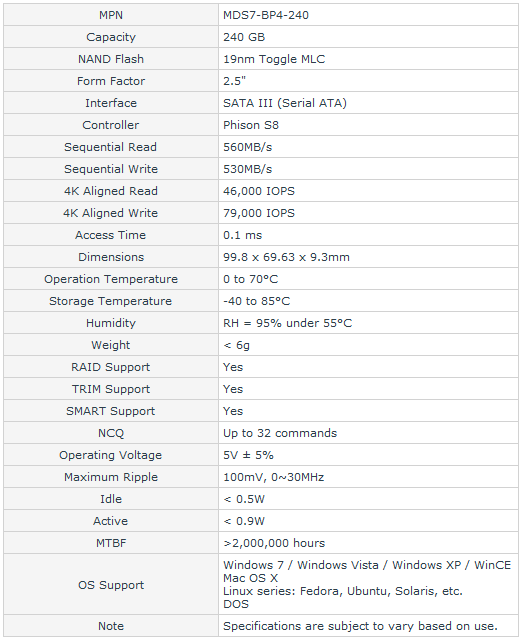Select the Sequential Write label
This screenshot has height=640, width=522.
point(111,169)
